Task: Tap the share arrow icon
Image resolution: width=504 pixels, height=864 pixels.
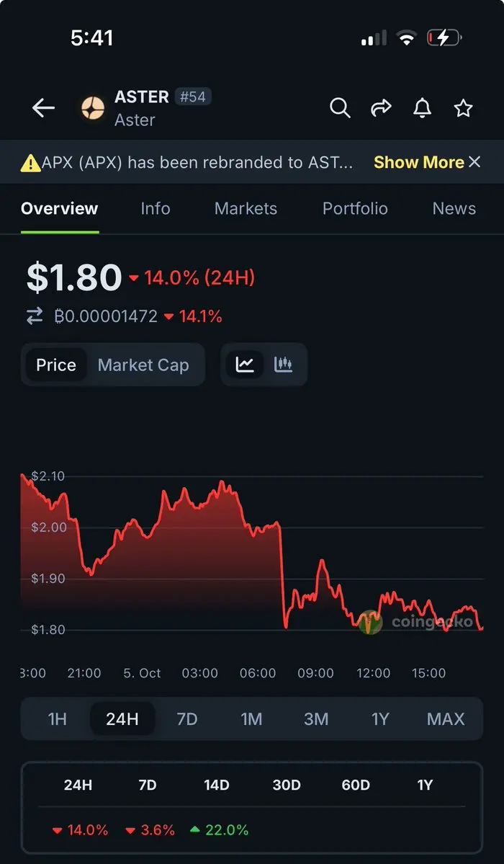Action: point(381,108)
